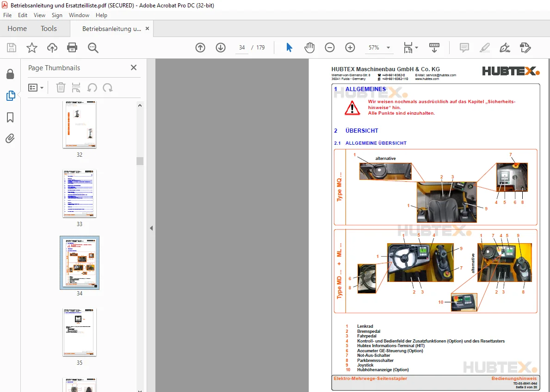Add the document to starred favorites
The image size is (550, 392).
click(32, 48)
